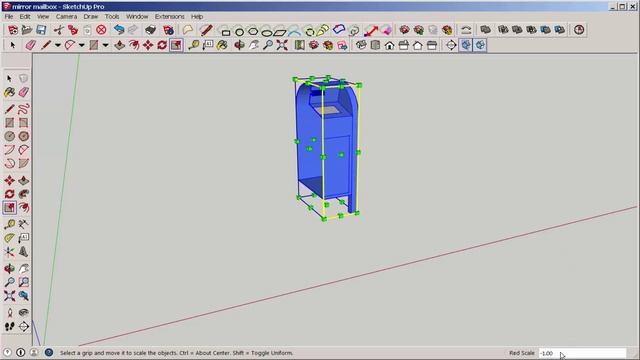Open the Line tool dropdown arrow
The image size is (640, 360).
click(x=58, y=45)
